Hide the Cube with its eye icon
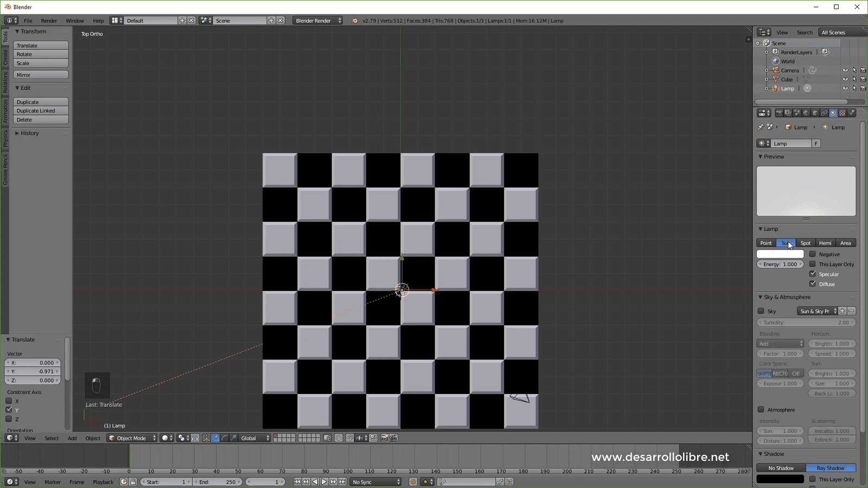Viewport: 868px width, 488px height. [845, 79]
